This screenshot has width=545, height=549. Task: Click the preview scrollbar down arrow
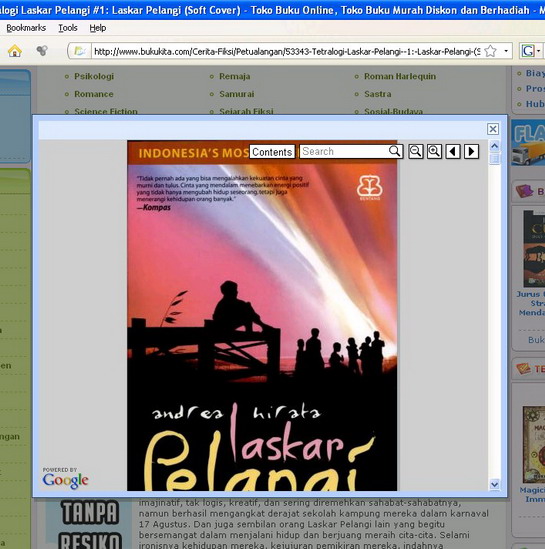(x=495, y=485)
